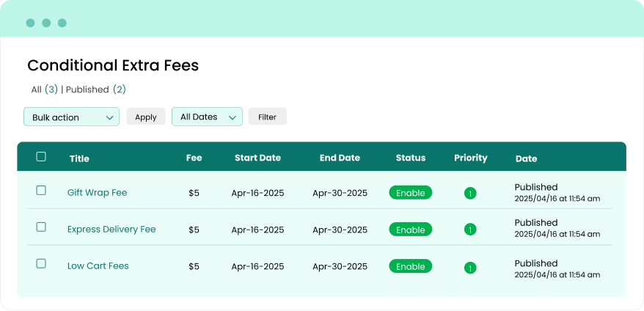
Task: Open the Bulk action dropdown
Action: click(x=71, y=117)
